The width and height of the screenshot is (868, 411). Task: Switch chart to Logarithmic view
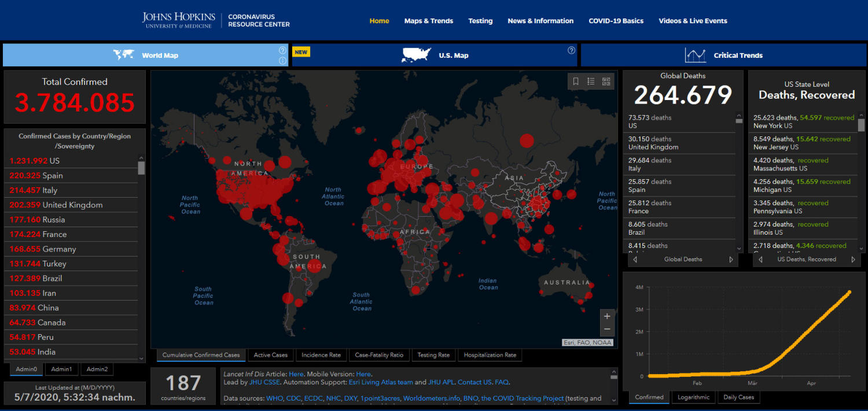point(694,397)
